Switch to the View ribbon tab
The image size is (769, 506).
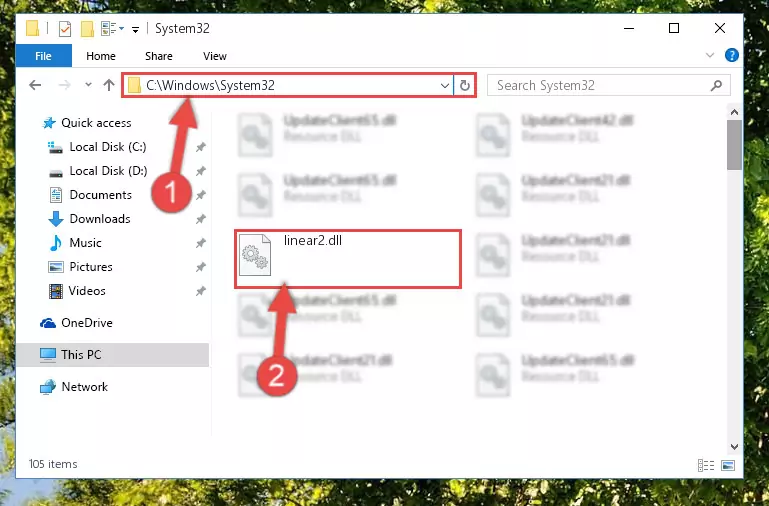[215, 56]
